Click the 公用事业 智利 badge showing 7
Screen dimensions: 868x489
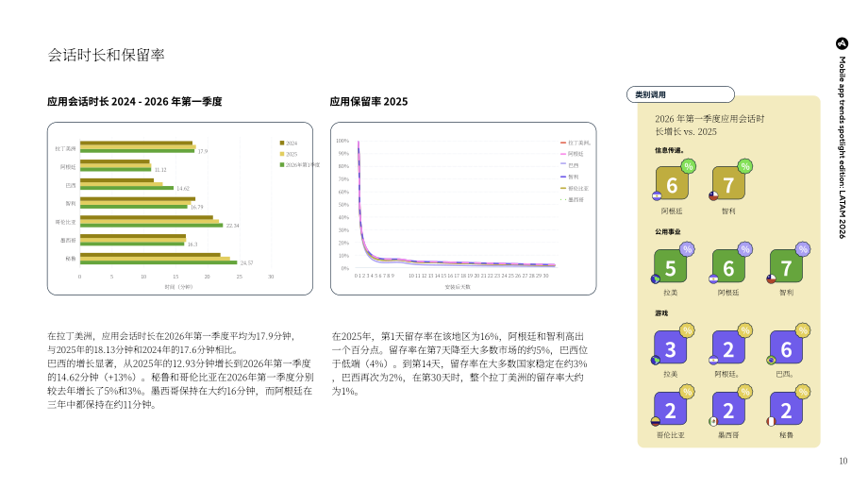[x=786, y=266]
